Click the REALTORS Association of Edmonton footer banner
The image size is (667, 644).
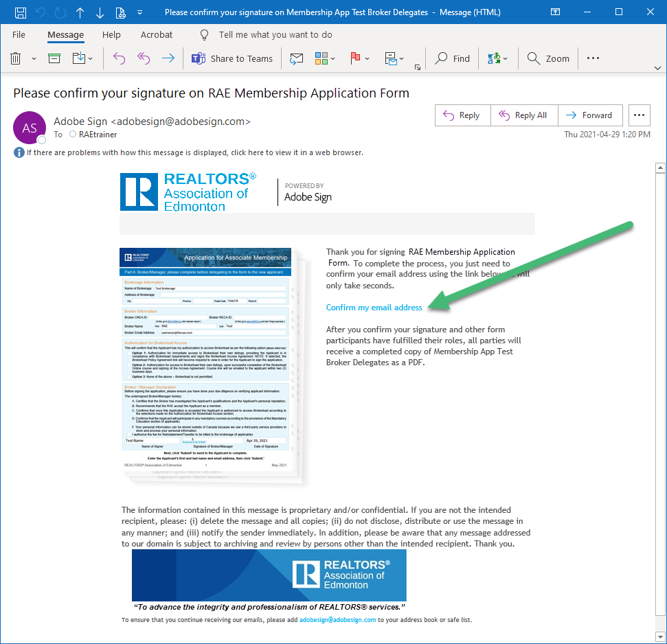[x=269, y=575]
